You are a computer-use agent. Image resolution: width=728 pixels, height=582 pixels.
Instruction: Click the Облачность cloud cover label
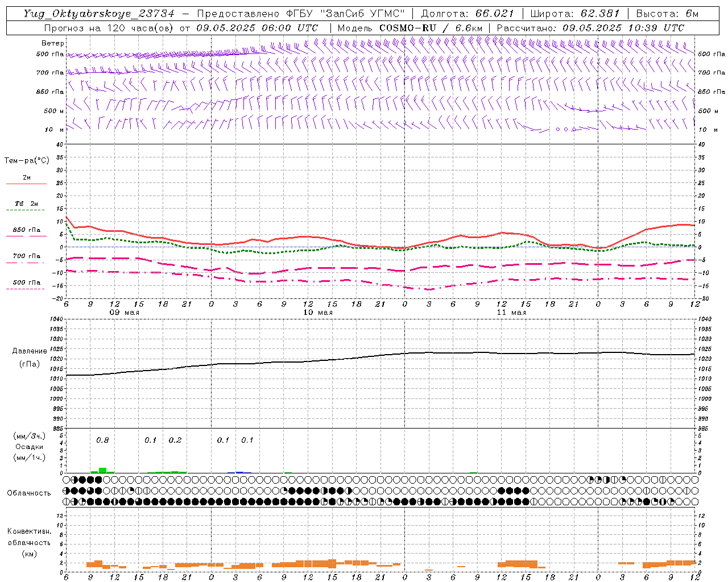tap(29, 493)
